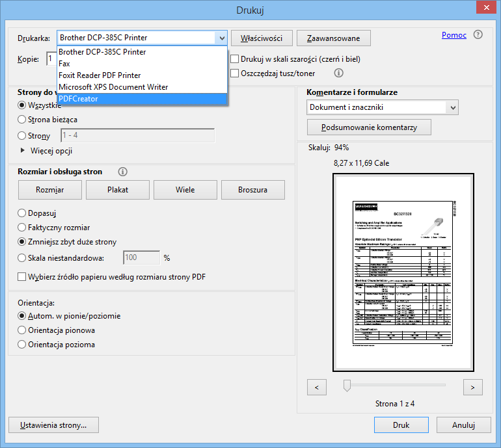Select PDFCreator from printer list
501x448 pixels.
click(x=142, y=98)
